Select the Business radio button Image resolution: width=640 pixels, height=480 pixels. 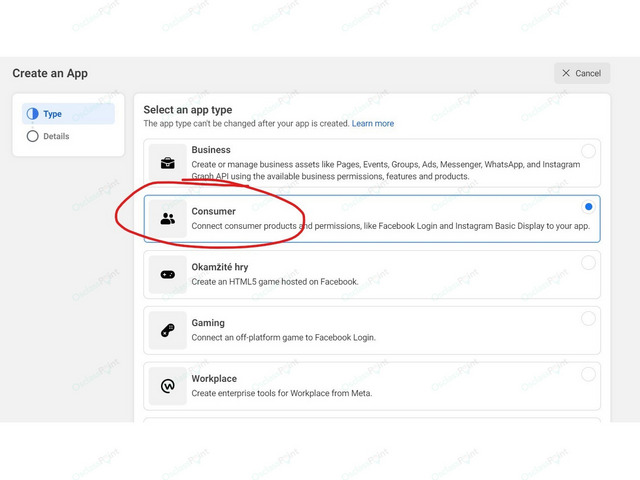(x=588, y=151)
